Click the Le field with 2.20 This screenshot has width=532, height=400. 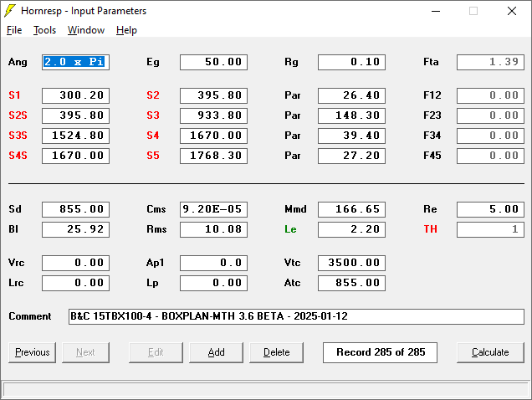point(351,229)
